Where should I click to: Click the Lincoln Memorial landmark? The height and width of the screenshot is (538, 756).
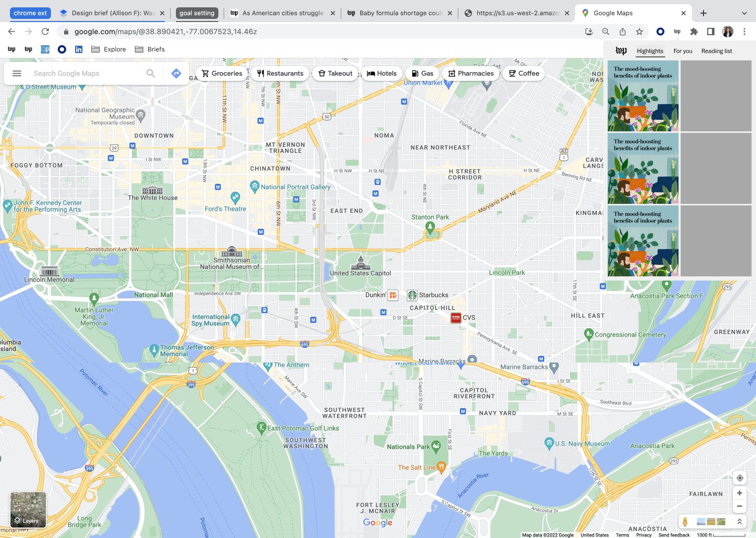tap(49, 275)
